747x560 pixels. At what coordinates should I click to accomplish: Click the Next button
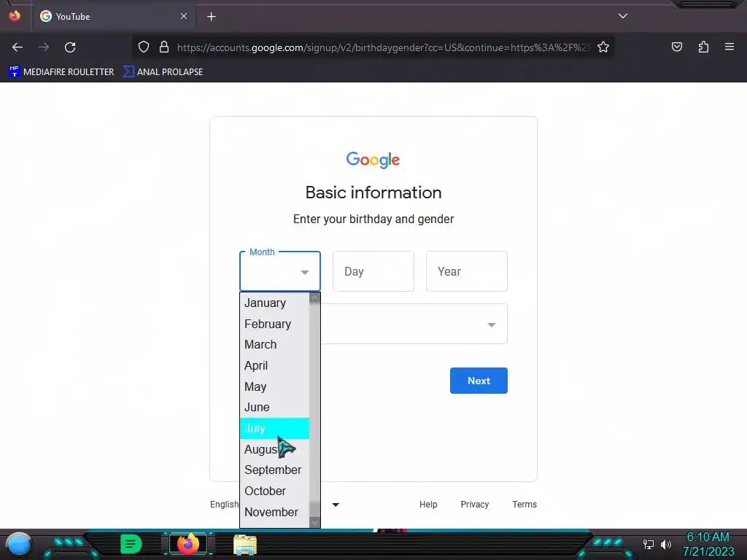[479, 381]
